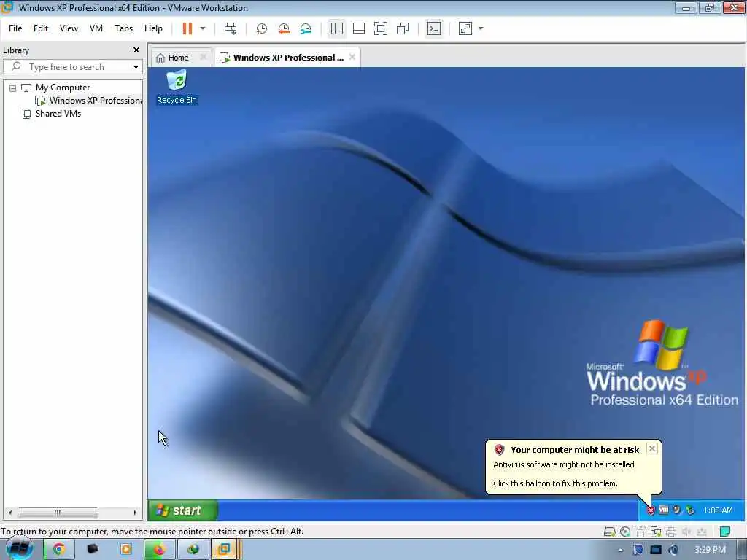Open the Help menu

point(153,28)
